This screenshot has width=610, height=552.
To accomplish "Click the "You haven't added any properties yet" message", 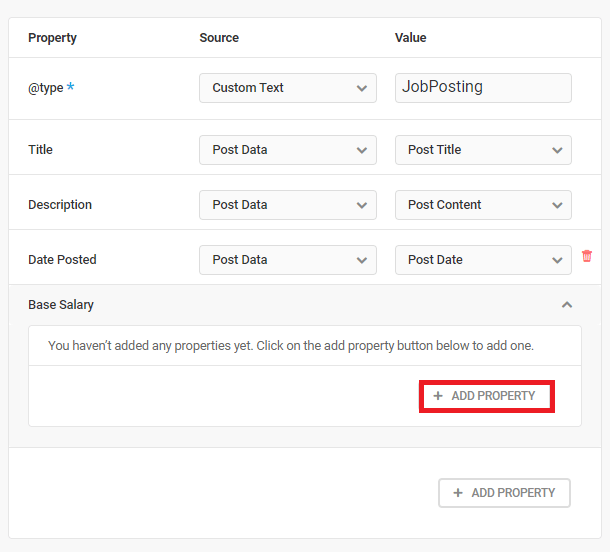I will (x=291, y=346).
